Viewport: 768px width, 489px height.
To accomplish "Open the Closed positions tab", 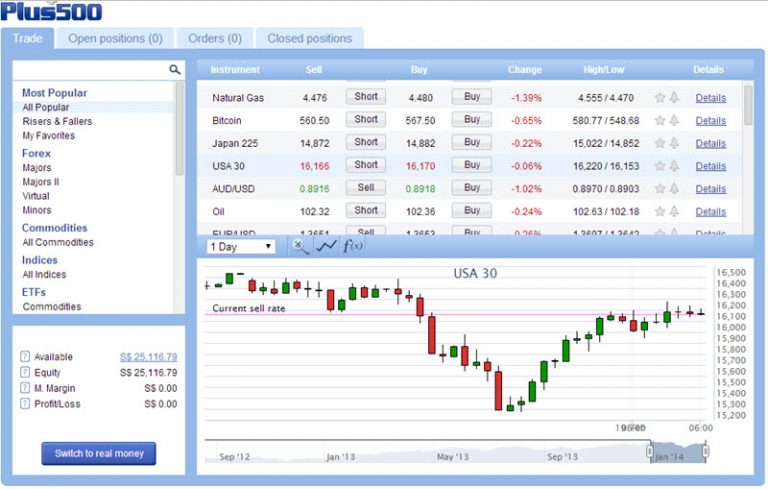I will click(x=309, y=39).
